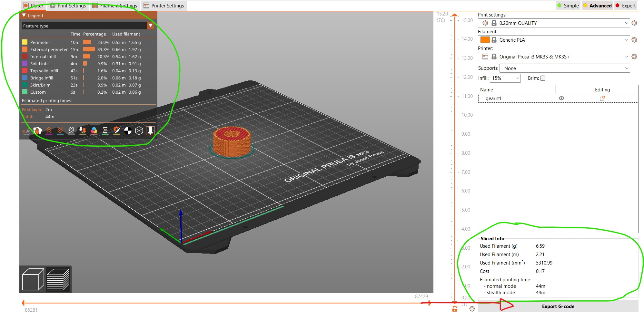Open the Printer Settings tab
Viewport: 644px width, 312px height.
(x=164, y=5)
